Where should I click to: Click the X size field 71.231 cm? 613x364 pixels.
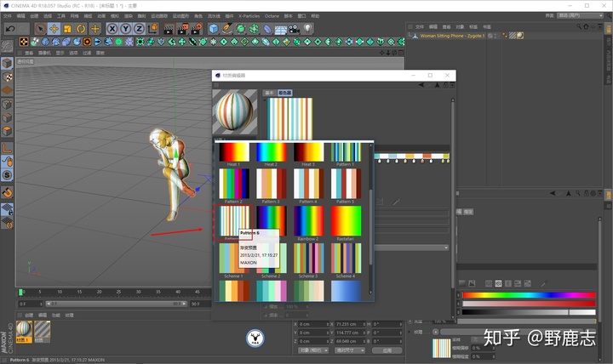350,324
